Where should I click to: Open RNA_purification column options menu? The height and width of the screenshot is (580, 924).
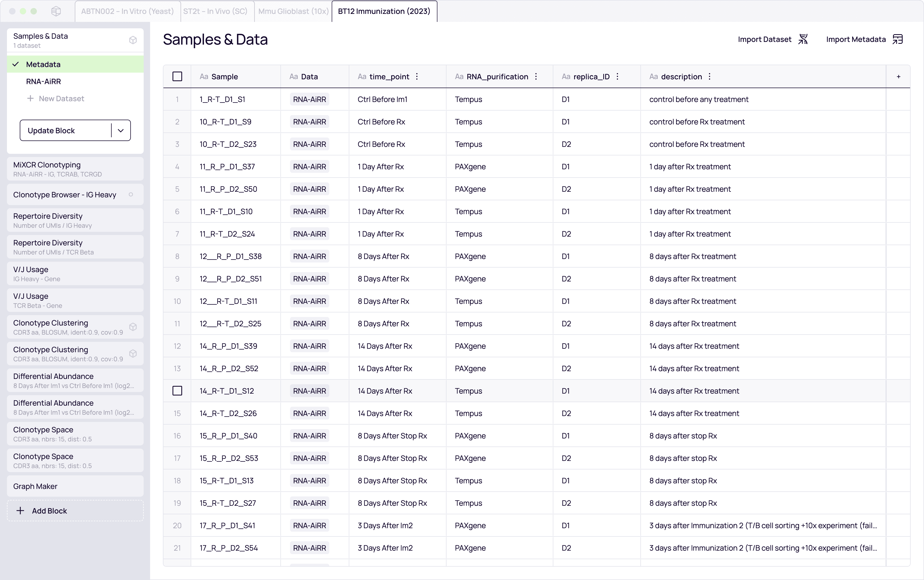(x=536, y=76)
